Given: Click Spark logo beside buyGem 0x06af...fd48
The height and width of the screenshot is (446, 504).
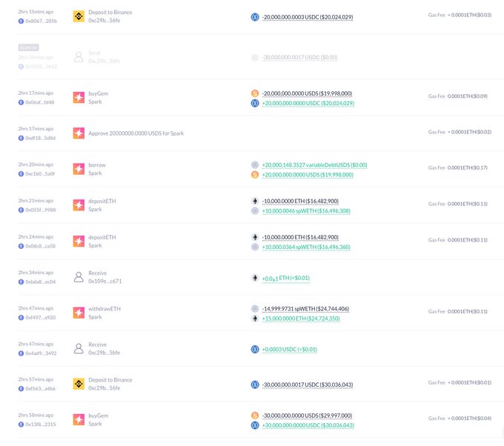Looking at the screenshot, I should pyautogui.click(x=79, y=97).
